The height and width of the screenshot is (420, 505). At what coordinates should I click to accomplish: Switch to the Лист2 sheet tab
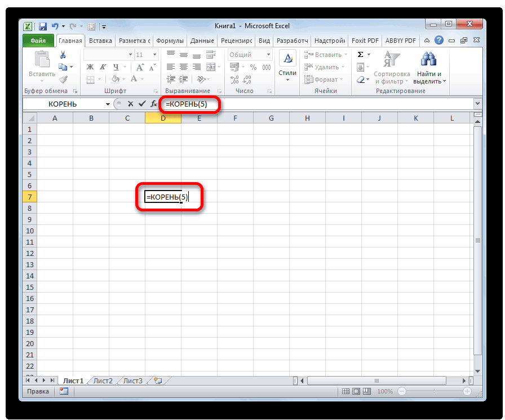click(x=103, y=381)
